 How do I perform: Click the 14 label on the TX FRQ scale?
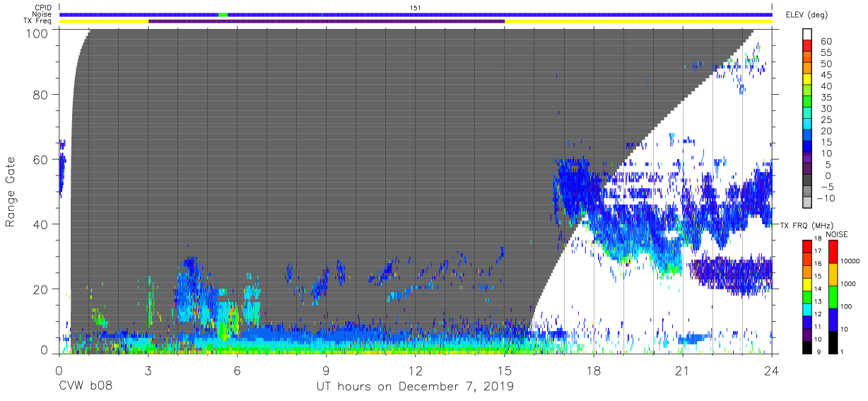[818, 290]
